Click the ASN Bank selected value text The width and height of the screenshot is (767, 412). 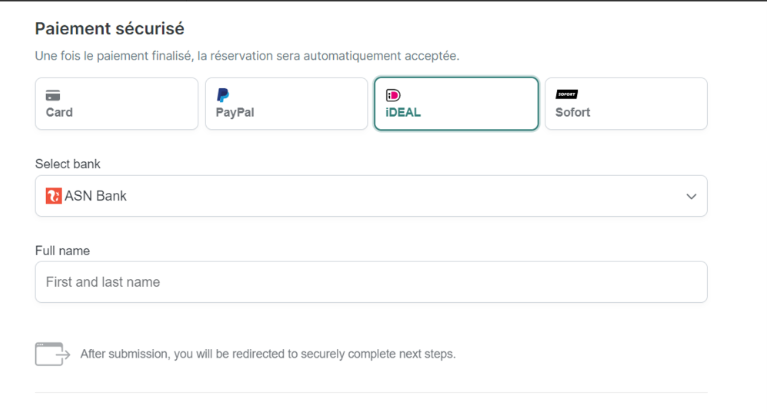96,196
